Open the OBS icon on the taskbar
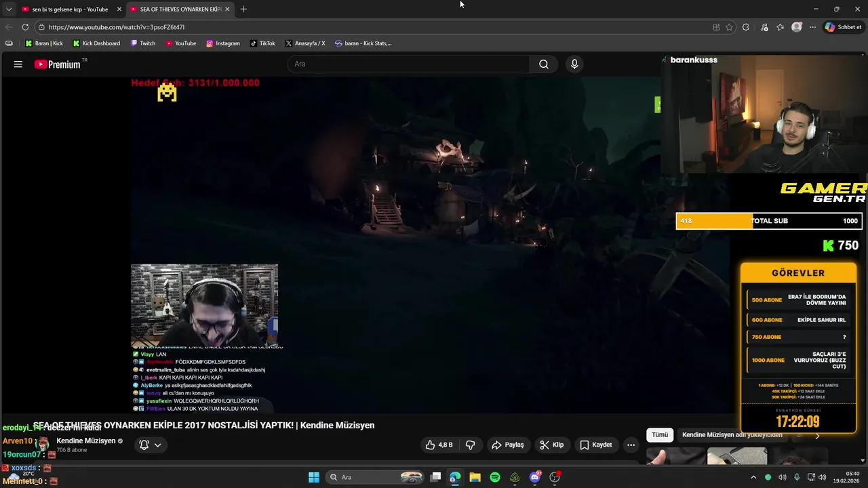This screenshot has height=488, width=868. click(555, 477)
